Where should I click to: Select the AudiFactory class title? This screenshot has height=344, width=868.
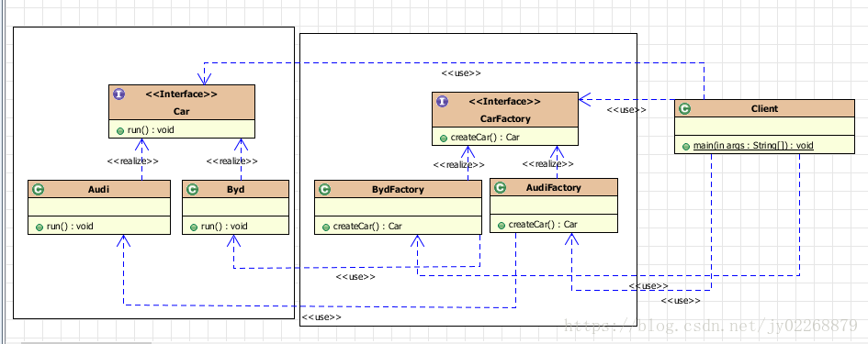[x=553, y=187]
